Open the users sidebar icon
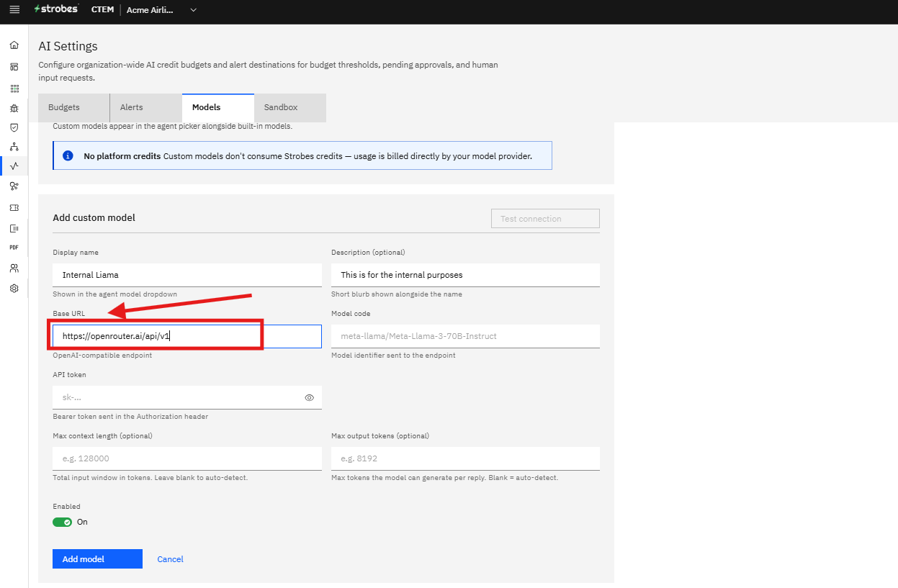 [x=14, y=268]
